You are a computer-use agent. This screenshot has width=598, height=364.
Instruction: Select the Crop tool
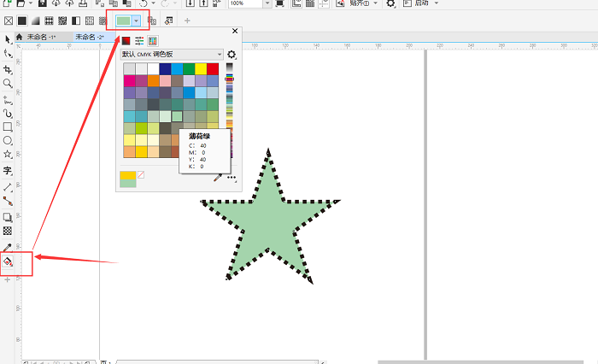point(8,68)
